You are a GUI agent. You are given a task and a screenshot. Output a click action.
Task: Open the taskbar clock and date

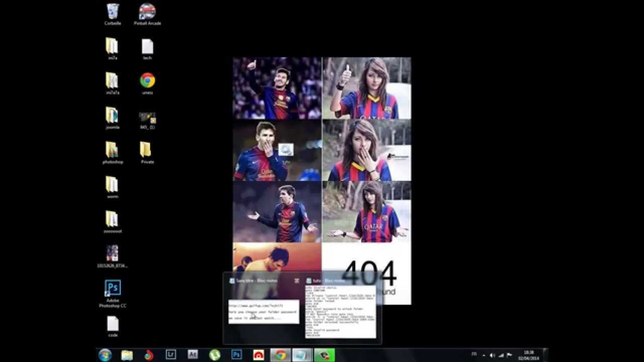point(528,355)
